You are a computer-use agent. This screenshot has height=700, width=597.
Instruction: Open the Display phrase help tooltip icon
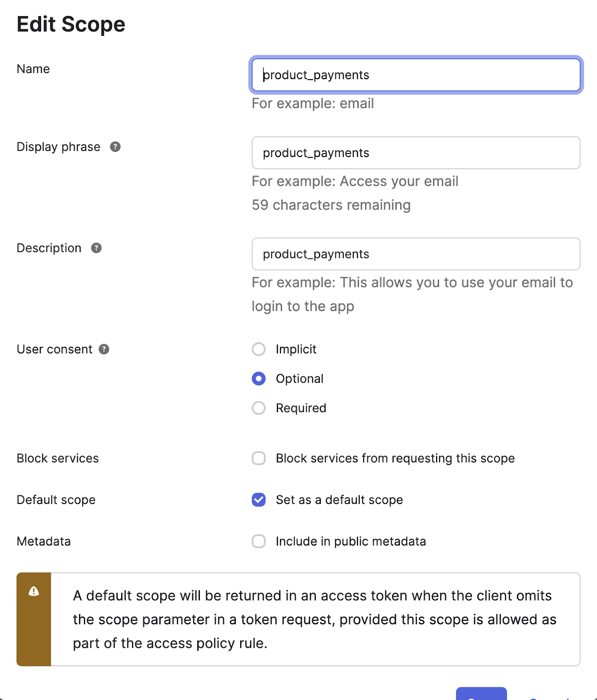coord(115,147)
